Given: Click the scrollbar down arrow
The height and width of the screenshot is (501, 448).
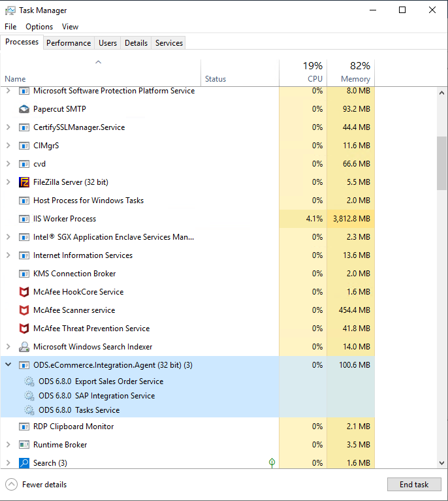Looking at the screenshot, I should point(441,463).
